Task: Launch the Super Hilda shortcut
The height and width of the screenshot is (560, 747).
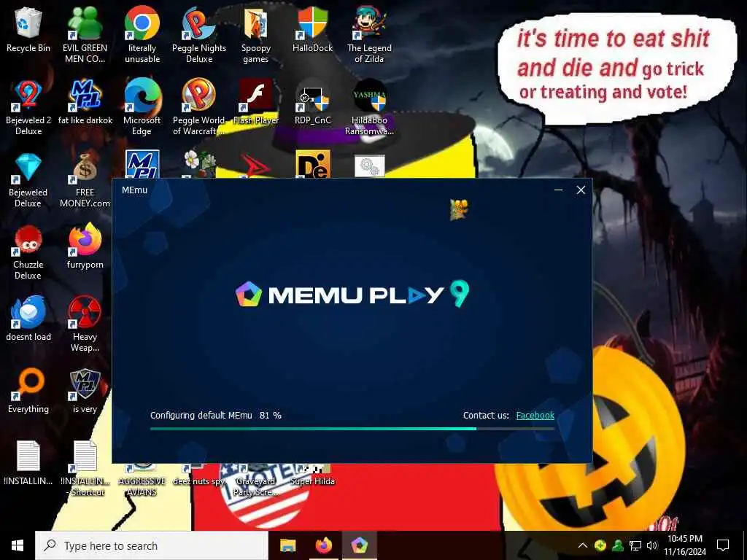Action: pyautogui.click(x=312, y=476)
